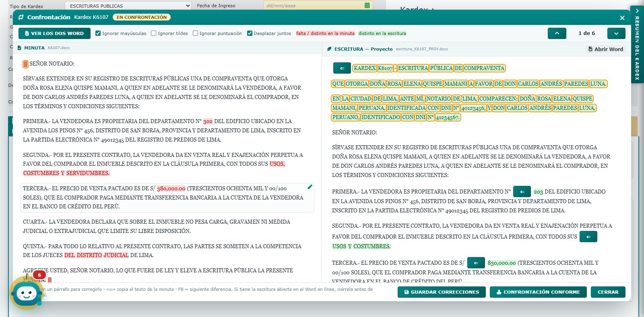Toggle Ignorar mayúsculas checkbox
Image resolution: width=644 pixels, height=317 pixels.
tap(98, 33)
